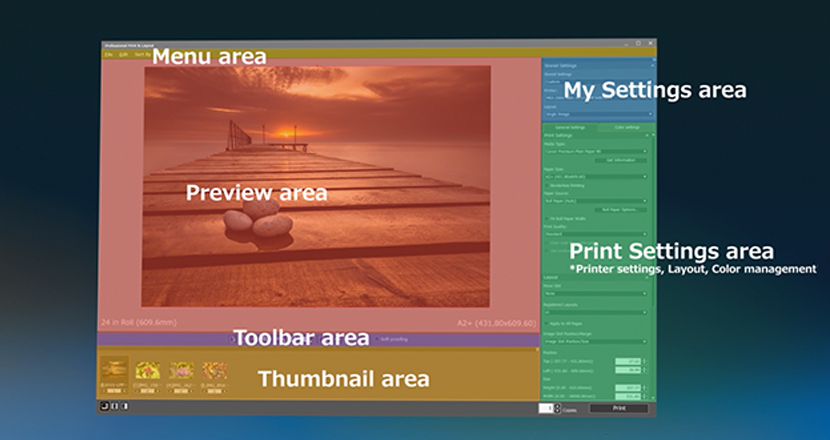The image size is (830, 440).
Task: Toggle the Fit Roll Paper Width checkbox
Action: pos(548,218)
